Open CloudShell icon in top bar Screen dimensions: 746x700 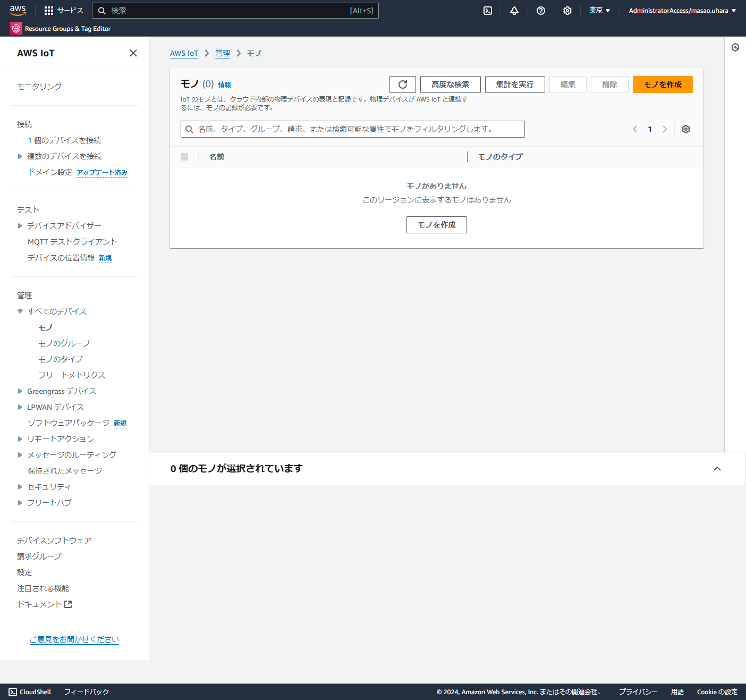click(488, 11)
